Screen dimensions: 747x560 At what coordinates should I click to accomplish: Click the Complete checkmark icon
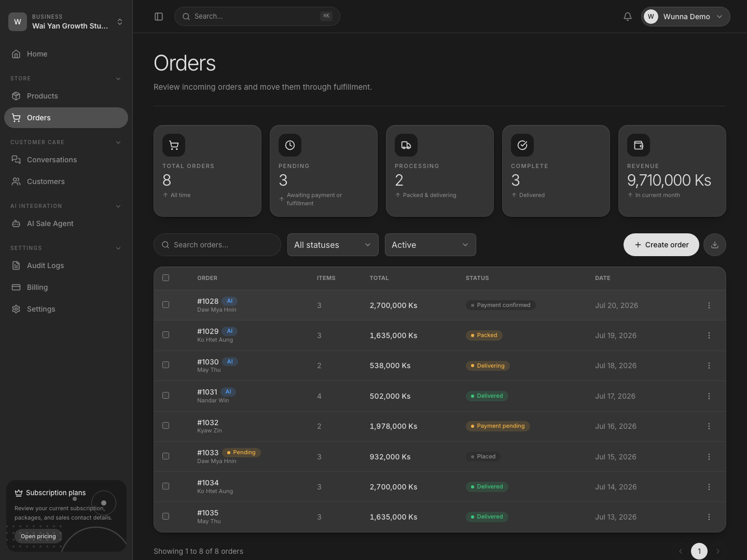522,145
